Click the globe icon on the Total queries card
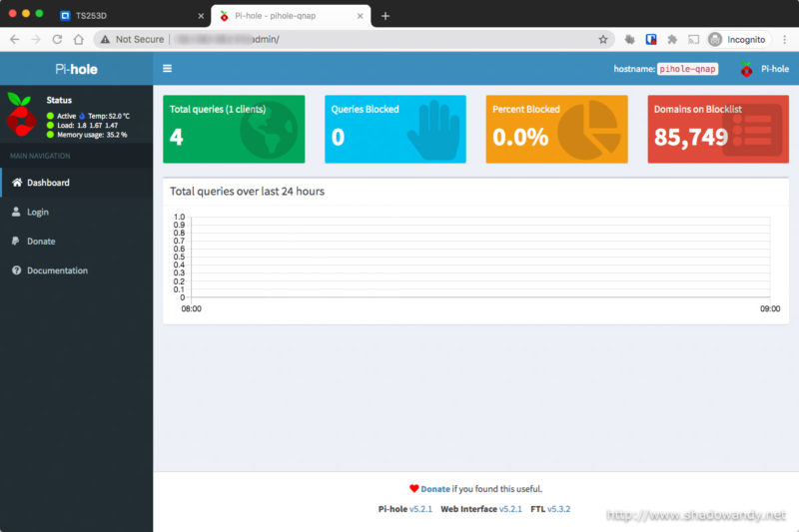 pyautogui.click(x=268, y=131)
